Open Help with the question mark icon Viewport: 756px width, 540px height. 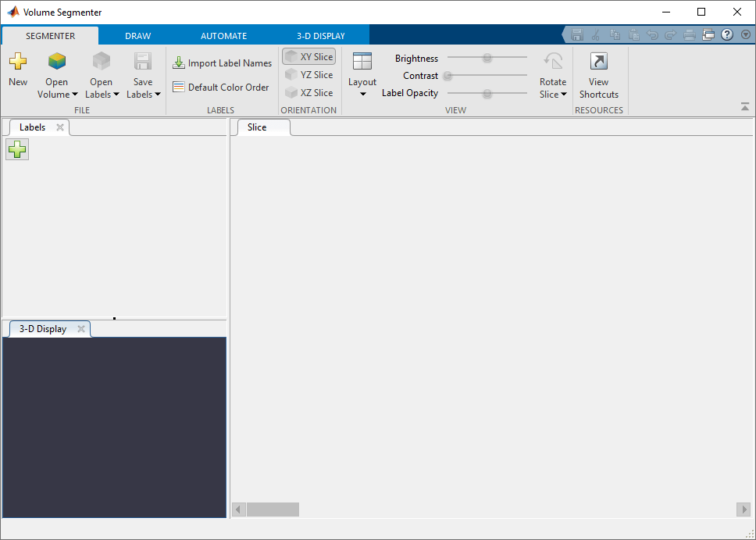click(727, 34)
